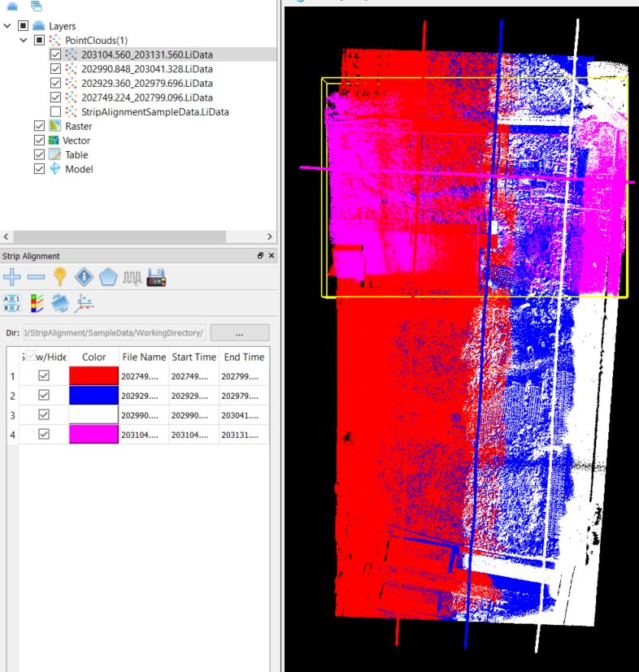Viewport: 639px width, 672px height.
Task: Toggle the Show/Hide header checkbox
Action: [31, 355]
